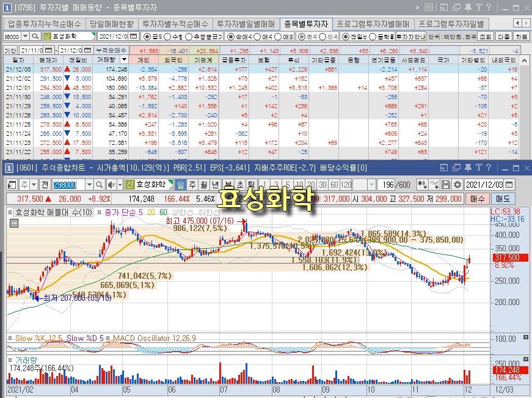Open start-date calendar for period 21/11/0

(x=48, y=50)
